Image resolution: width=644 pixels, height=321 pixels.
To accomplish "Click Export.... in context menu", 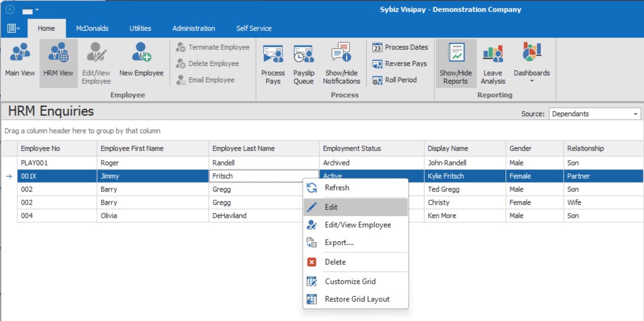I will coord(339,243).
